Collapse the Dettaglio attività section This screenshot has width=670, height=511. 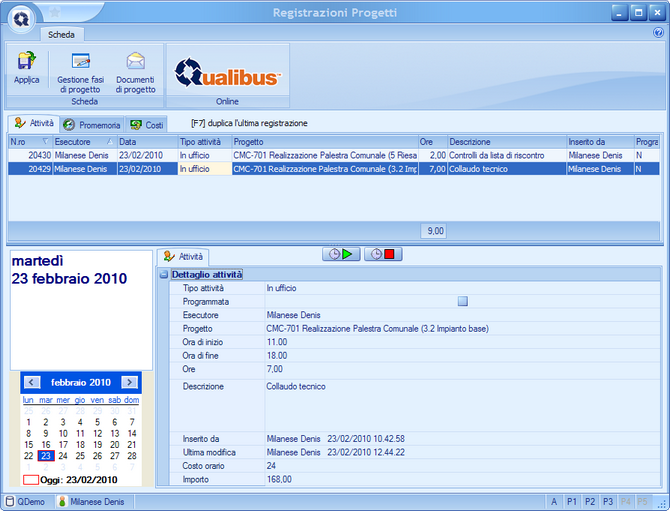coord(164,274)
